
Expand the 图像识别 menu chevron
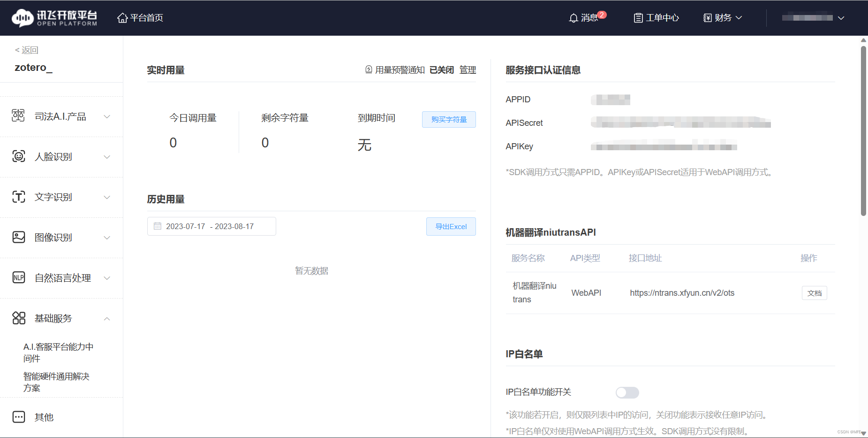(107, 238)
